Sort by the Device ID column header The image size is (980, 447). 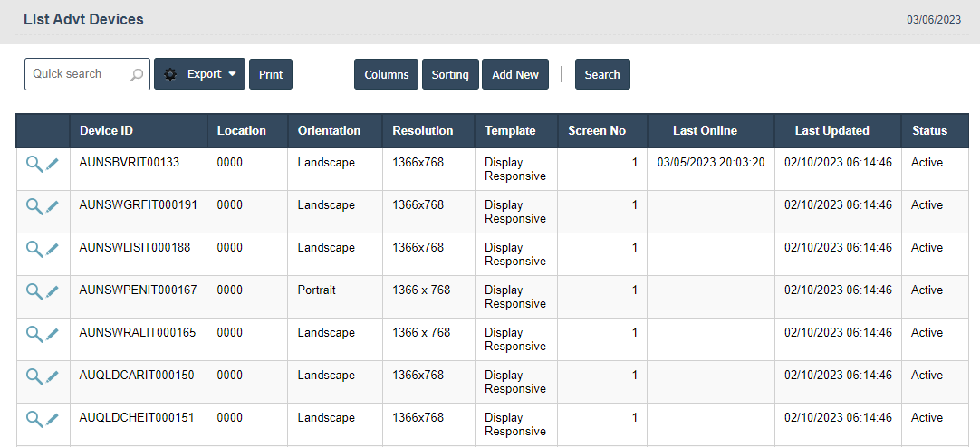pos(107,131)
